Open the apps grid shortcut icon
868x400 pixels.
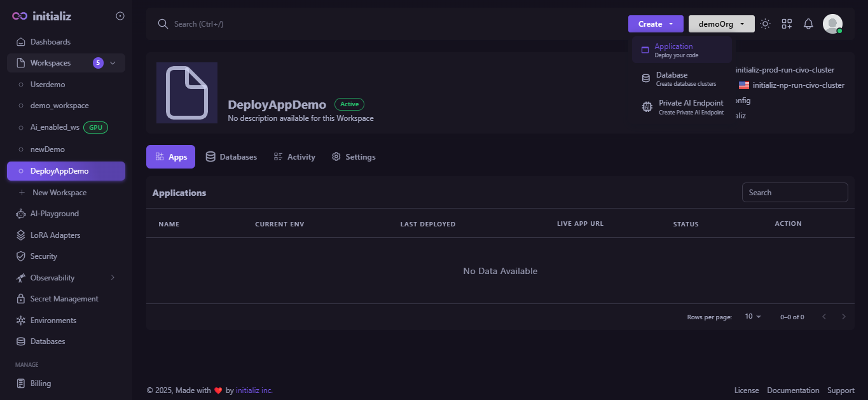(787, 24)
